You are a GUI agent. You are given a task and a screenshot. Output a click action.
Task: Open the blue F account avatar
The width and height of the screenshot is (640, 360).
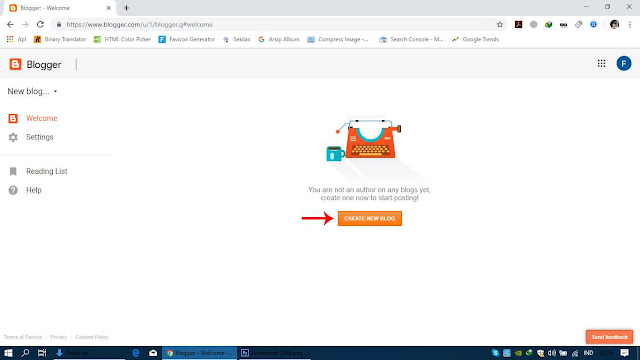pos(624,63)
